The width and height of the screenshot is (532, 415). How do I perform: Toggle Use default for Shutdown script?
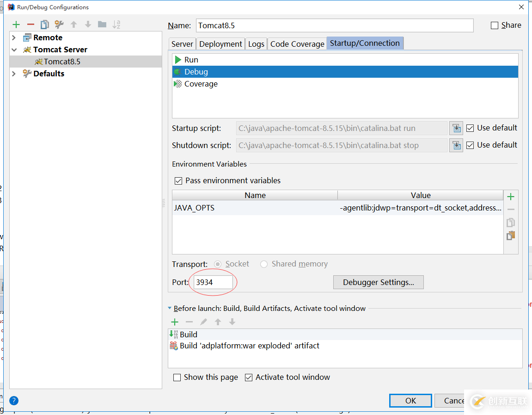(470, 145)
